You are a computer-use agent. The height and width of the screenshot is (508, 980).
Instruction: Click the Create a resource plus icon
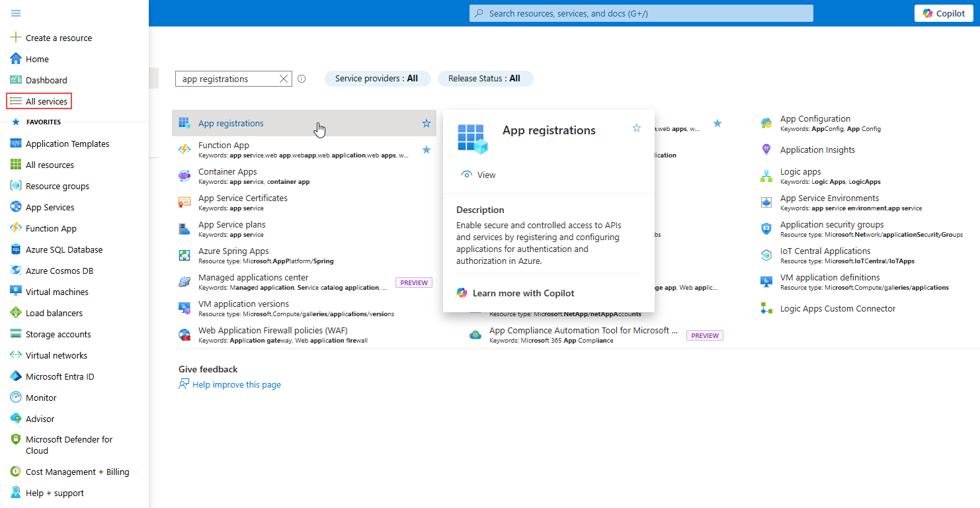click(x=16, y=38)
